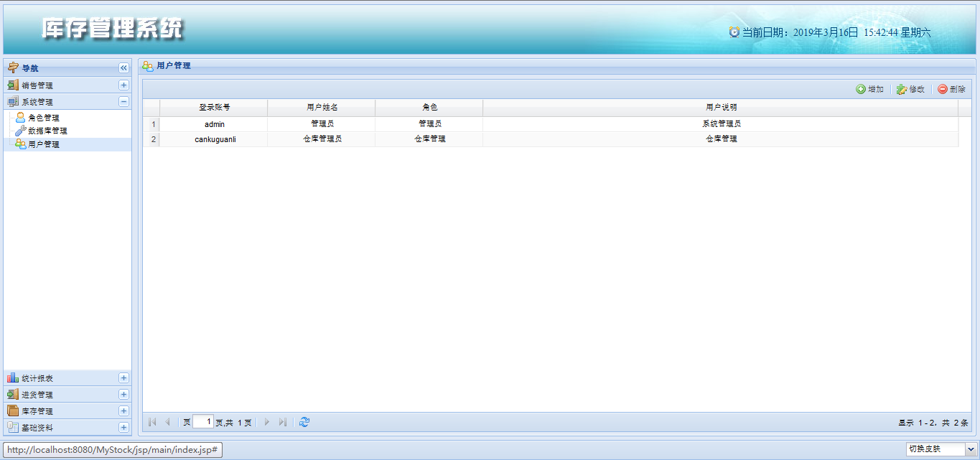Screen dimensions: 980x460
Task: Sort by 角色 column header
Action: (429, 108)
